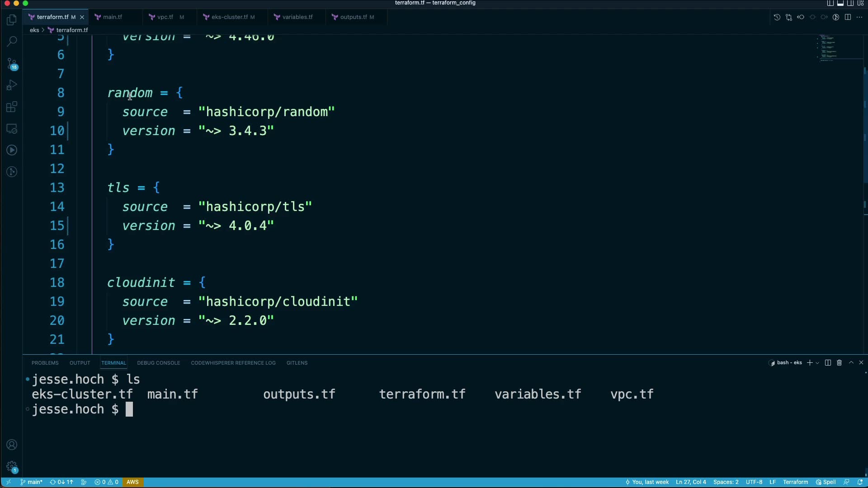Open the Source Control view
Viewport: 868px width, 488px height.
12,64
